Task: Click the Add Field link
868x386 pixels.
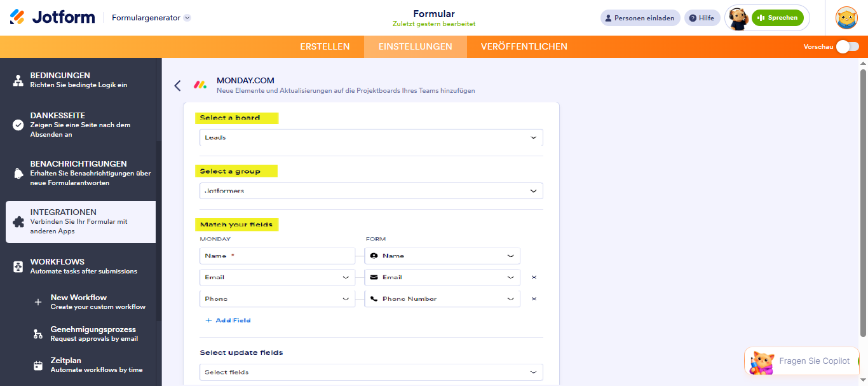Action: (x=227, y=321)
